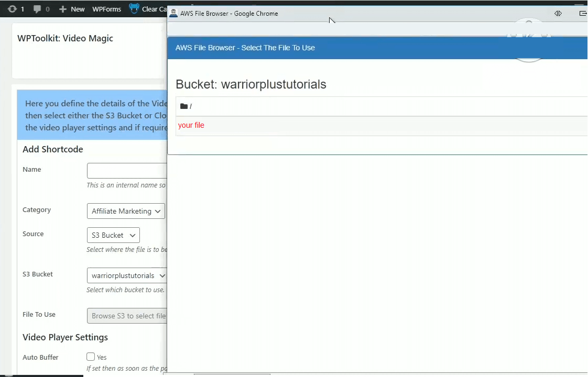Screen dimensions: 588x377
Task: Enable the Auto Buffer Yes checkbox
Action: 90,357
